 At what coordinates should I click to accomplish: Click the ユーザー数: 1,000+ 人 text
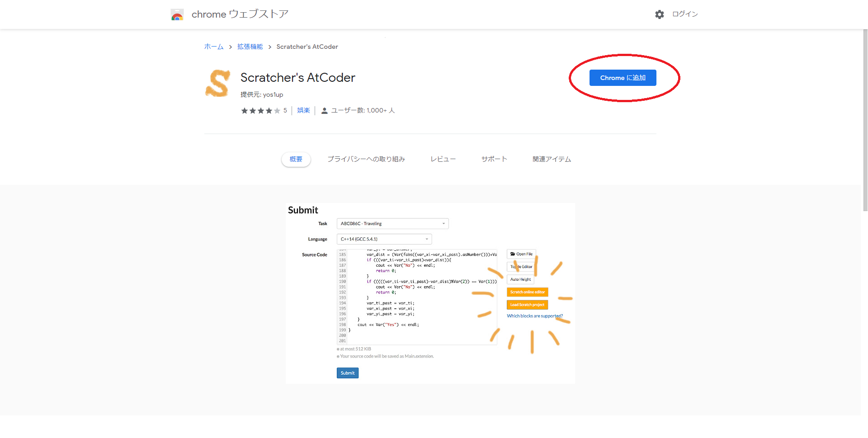[x=363, y=110]
